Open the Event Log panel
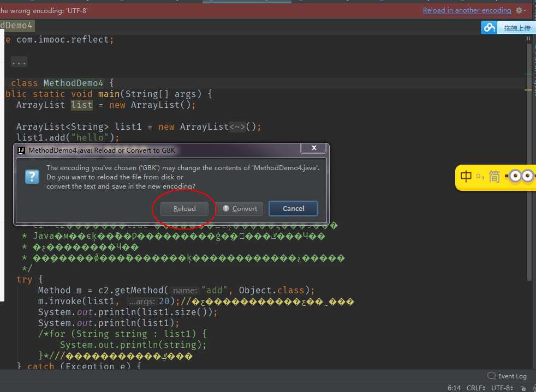 (507, 376)
